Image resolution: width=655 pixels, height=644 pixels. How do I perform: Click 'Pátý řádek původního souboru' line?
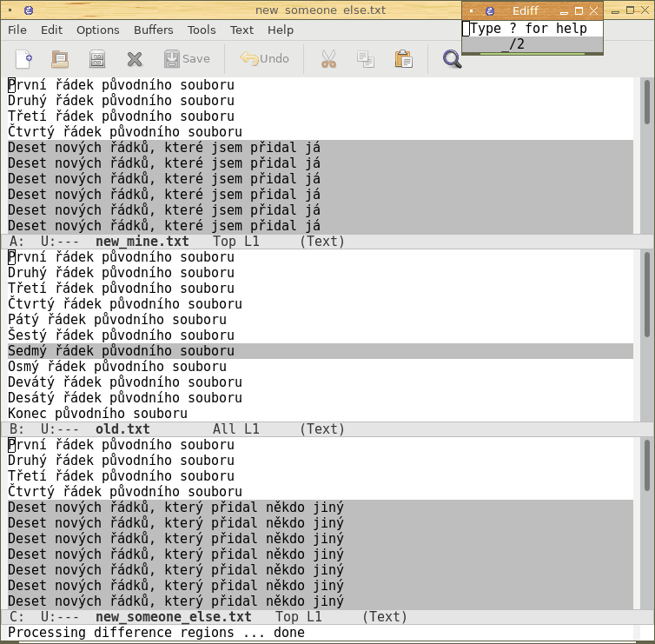[117, 320]
